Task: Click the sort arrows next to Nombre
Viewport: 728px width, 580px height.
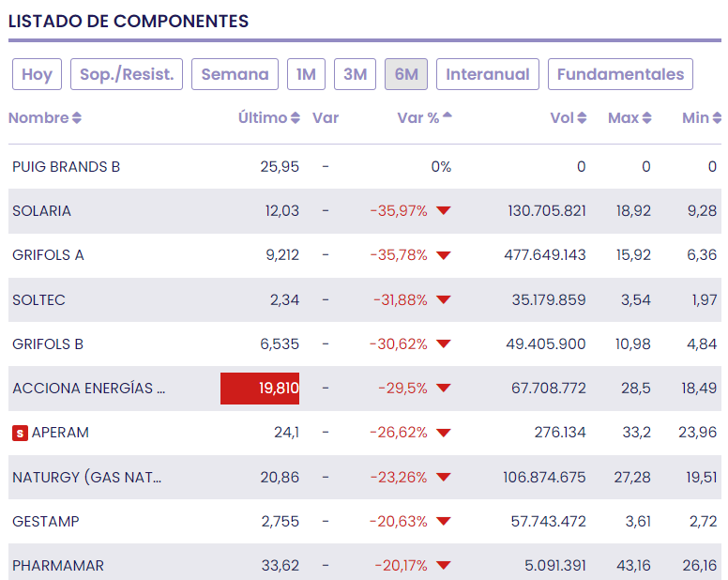Action: (x=77, y=118)
